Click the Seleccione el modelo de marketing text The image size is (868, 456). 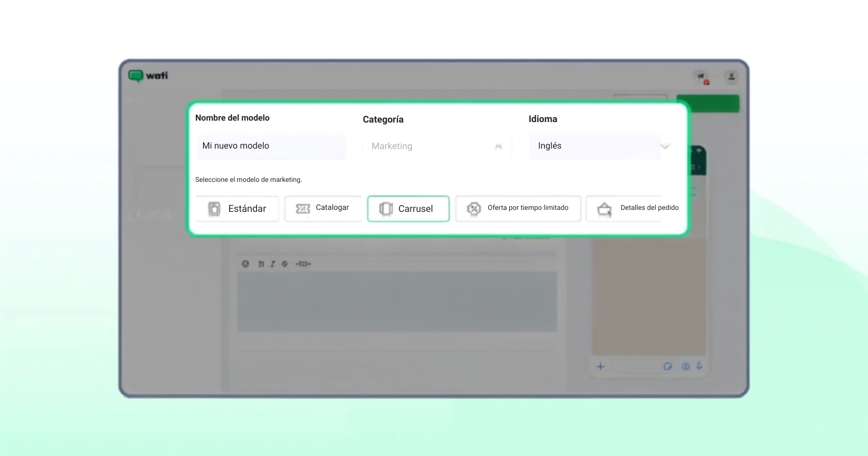[x=249, y=180]
